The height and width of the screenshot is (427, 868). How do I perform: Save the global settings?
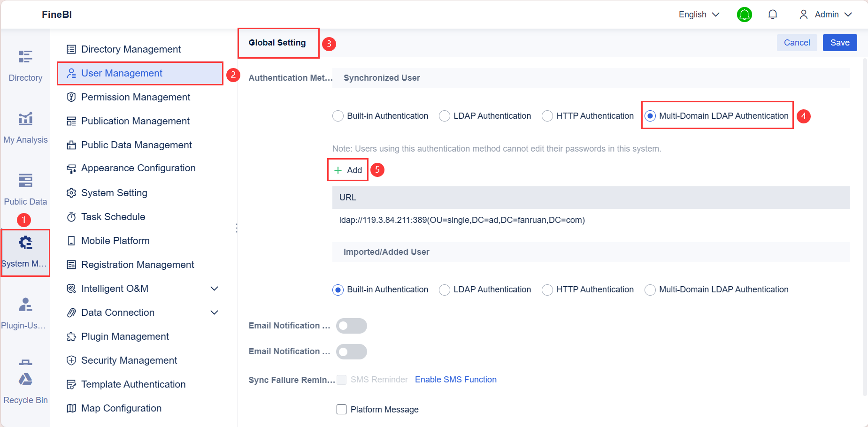coord(840,42)
